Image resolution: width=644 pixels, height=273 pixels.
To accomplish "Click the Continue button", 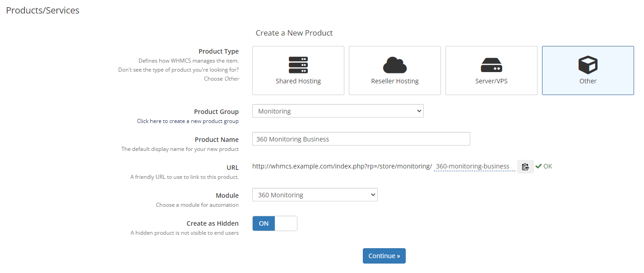I will pyautogui.click(x=384, y=256).
